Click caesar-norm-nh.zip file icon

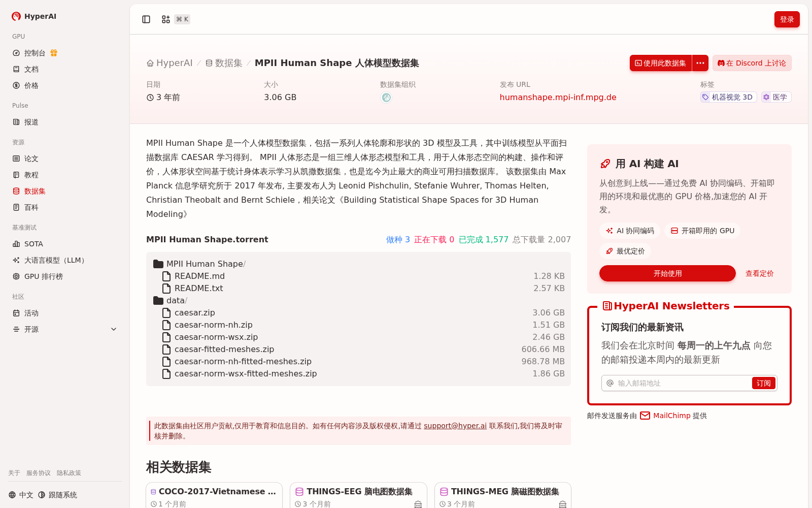[166, 325]
